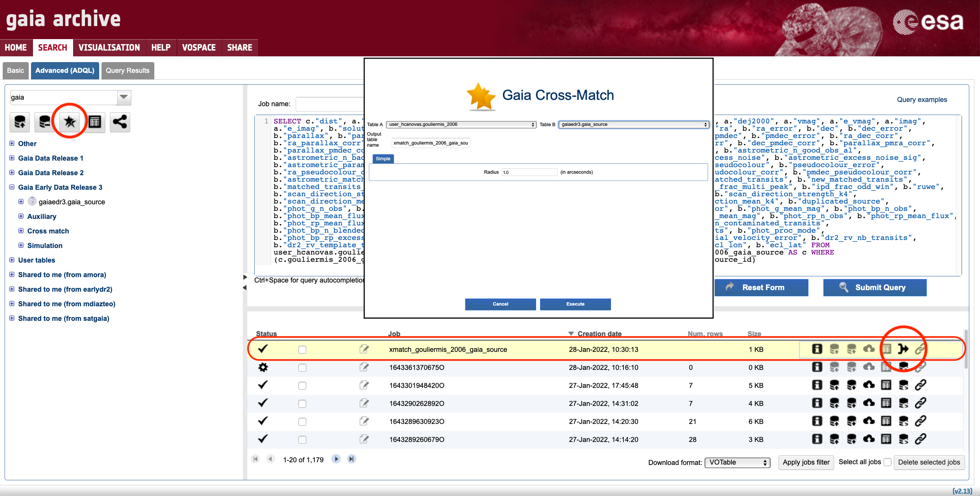Click show query icon for job 1643289260679O
Viewport: 980px width, 496px height.
point(903,439)
